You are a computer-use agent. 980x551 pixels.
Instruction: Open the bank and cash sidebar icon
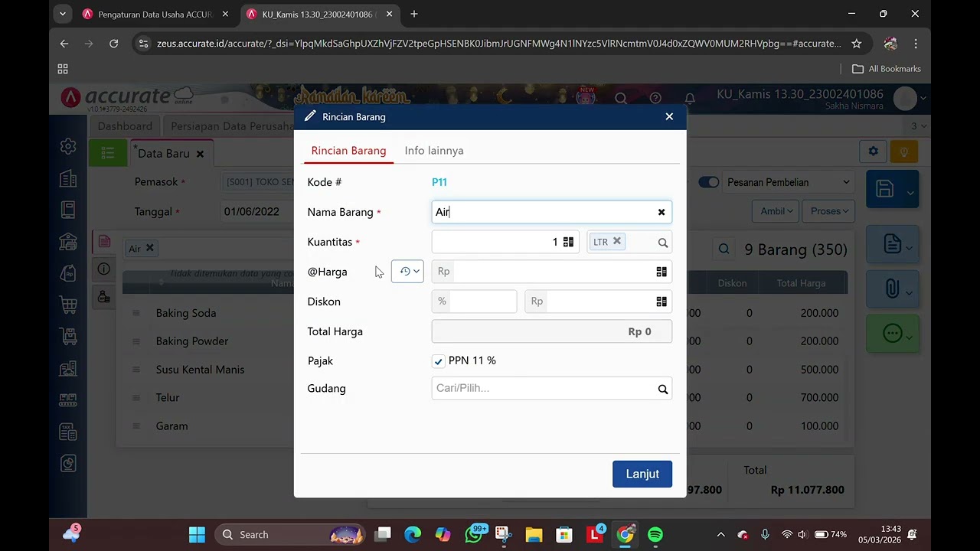[68, 241]
